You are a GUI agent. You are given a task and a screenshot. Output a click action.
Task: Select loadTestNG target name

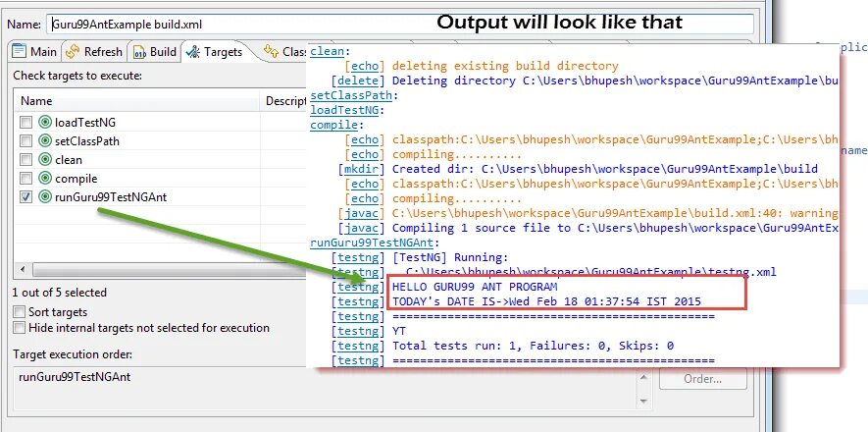(x=85, y=123)
